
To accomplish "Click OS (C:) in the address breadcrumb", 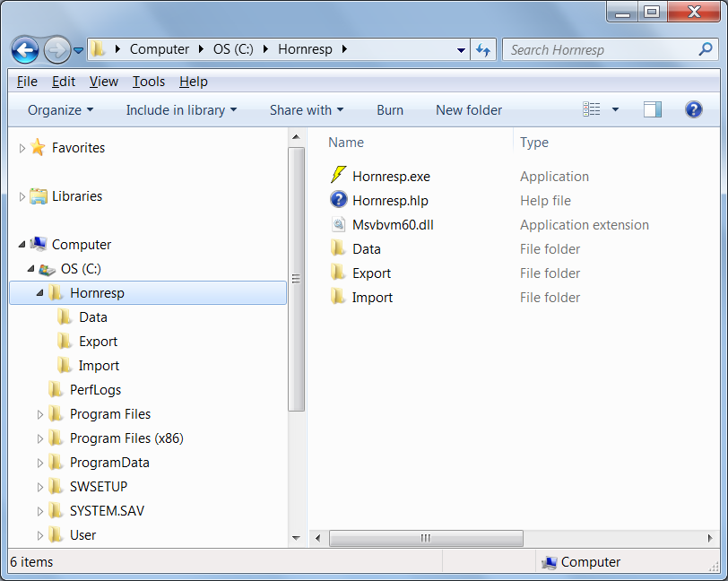I will click(233, 49).
